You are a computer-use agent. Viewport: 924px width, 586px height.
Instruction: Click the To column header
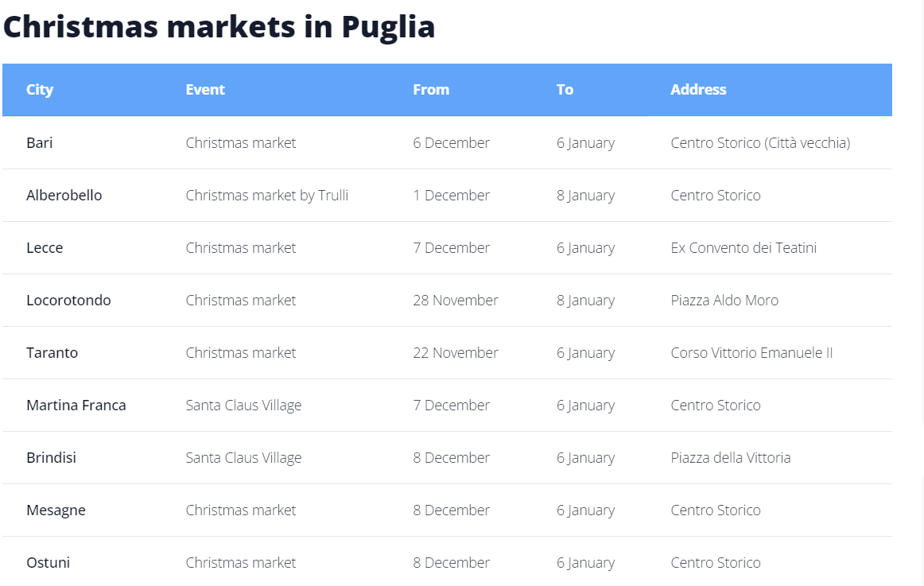(x=565, y=90)
